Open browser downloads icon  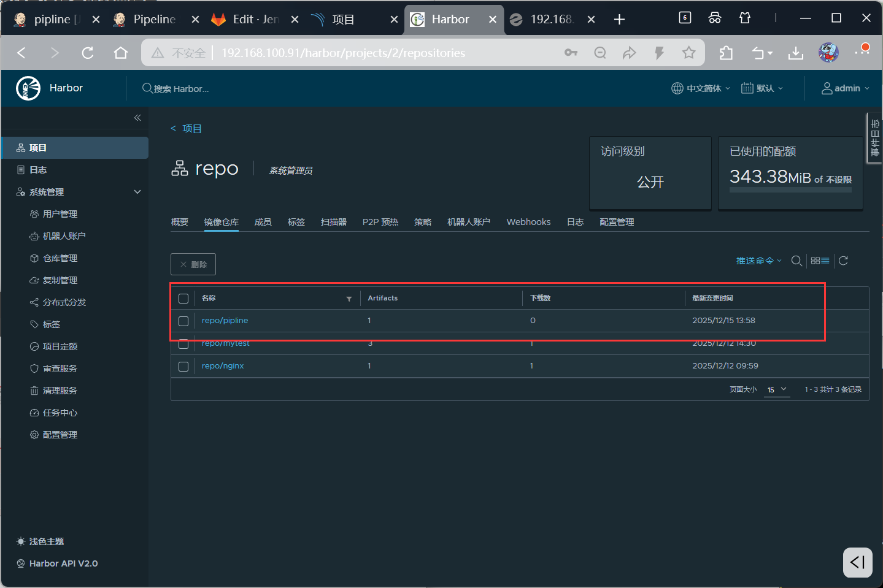click(x=796, y=53)
